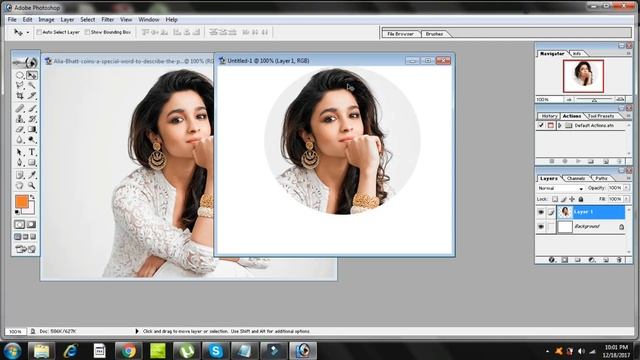This screenshot has height=360, width=640.
Task: Select the Move tool in toolbox
Action: [x=32, y=75]
